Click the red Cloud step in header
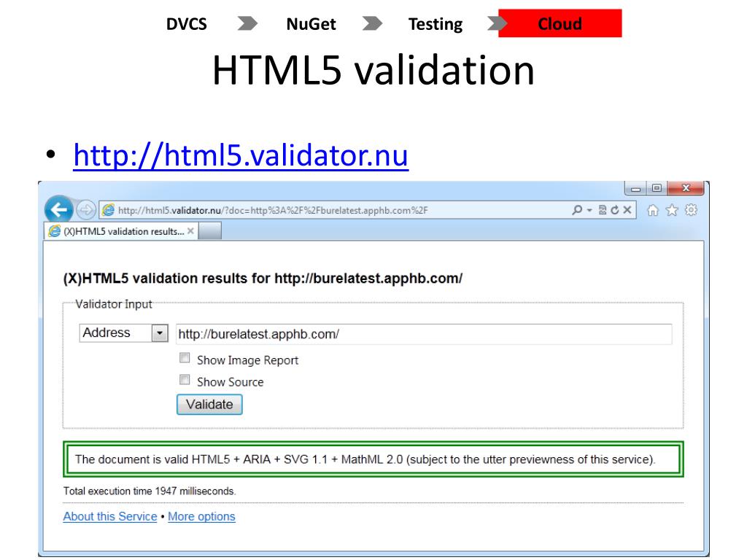This screenshot has width=747, height=560. 560,23
